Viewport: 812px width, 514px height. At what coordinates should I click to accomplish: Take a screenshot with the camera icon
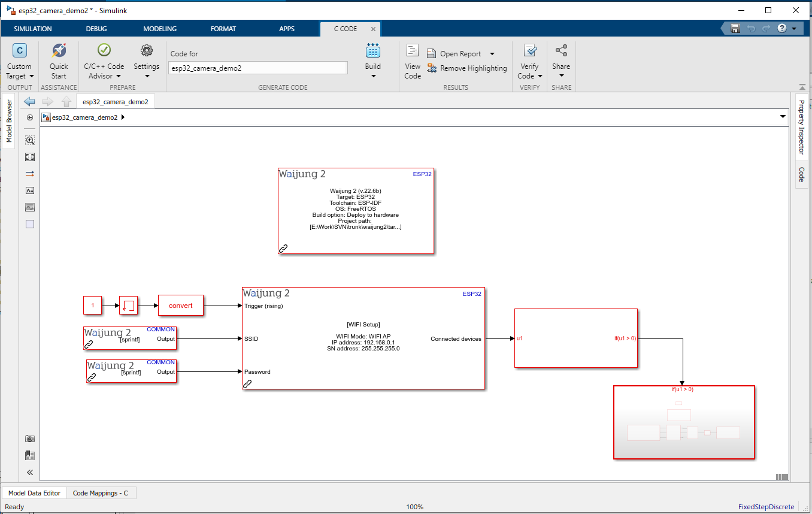tap(30, 439)
